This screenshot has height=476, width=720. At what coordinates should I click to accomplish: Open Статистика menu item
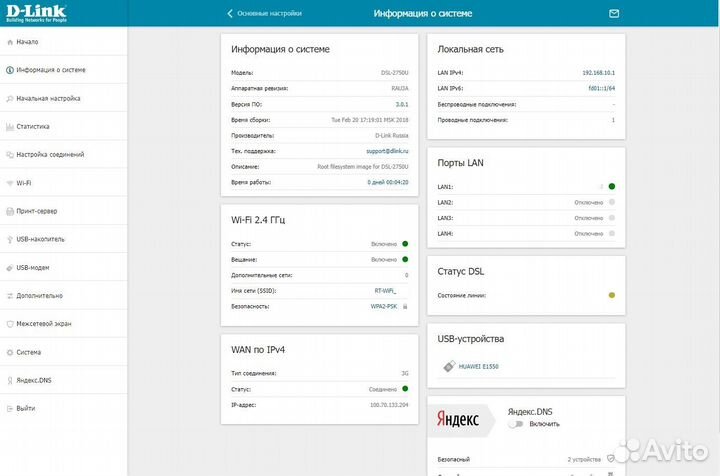(64, 126)
